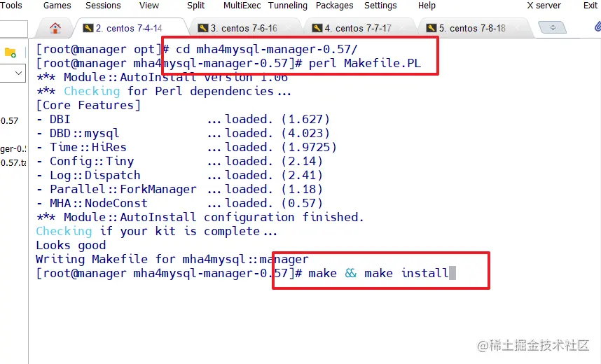Image resolution: width=601 pixels, height=364 pixels.
Task: Click the terminal cursor after 'install'
Action: point(453,273)
